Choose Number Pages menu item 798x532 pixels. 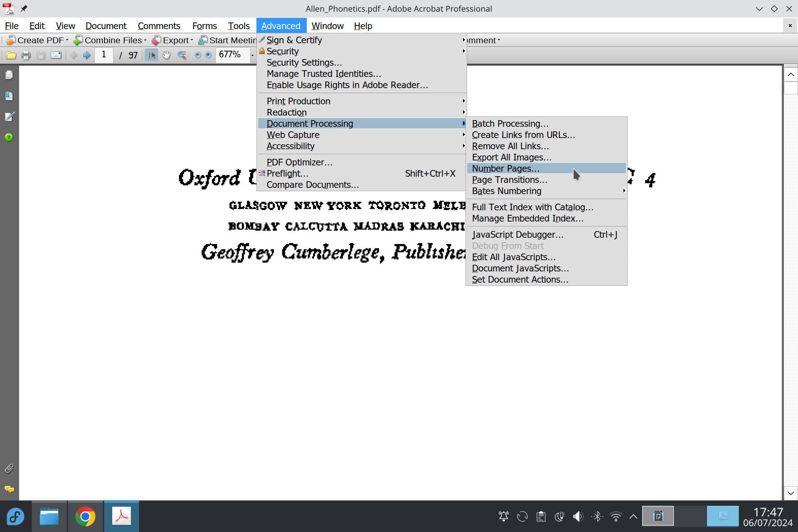505,169
